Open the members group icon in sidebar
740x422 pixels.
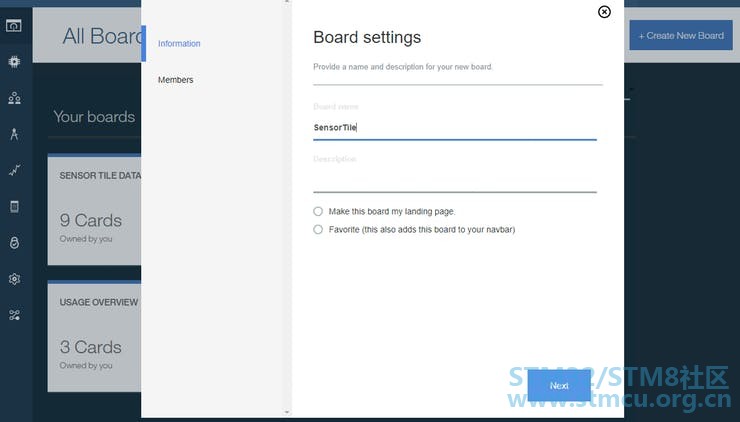[14, 98]
